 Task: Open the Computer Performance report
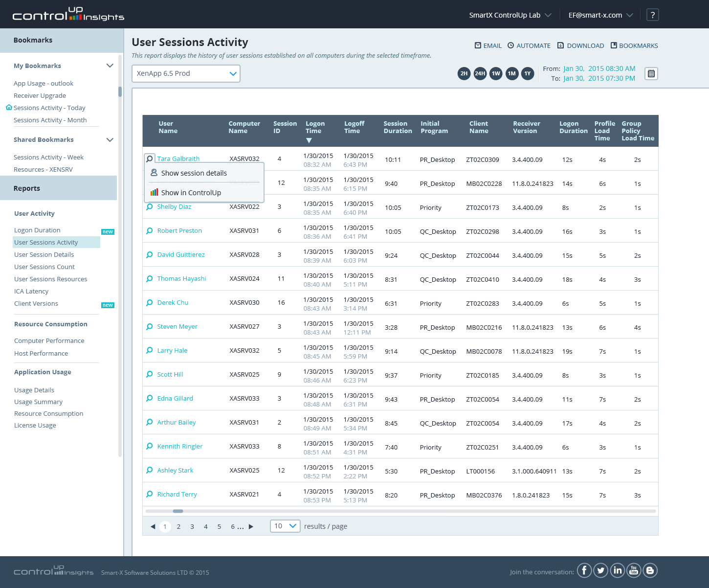49,340
